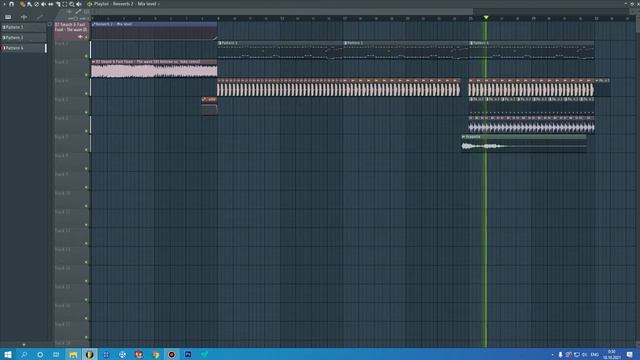This screenshot has width=640, height=360.
Task: Open the Windows Start menu
Action: (8, 355)
